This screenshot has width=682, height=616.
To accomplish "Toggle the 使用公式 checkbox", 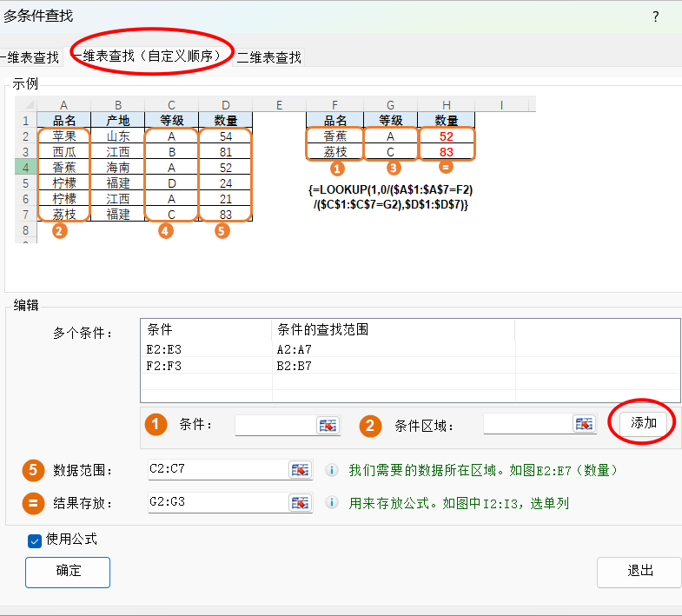I will tap(35, 540).
